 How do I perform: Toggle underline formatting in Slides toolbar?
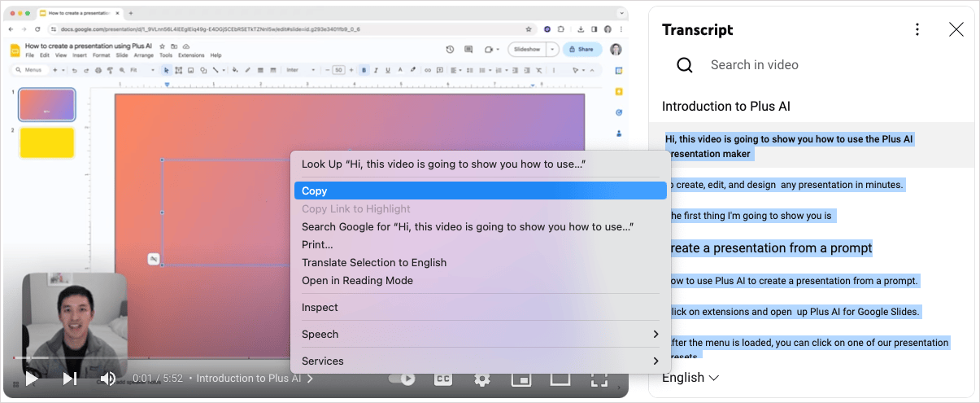click(386, 70)
